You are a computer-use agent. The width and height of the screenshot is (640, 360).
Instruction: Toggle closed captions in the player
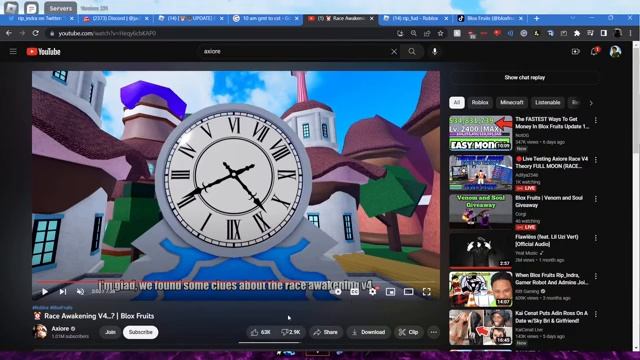click(354, 291)
